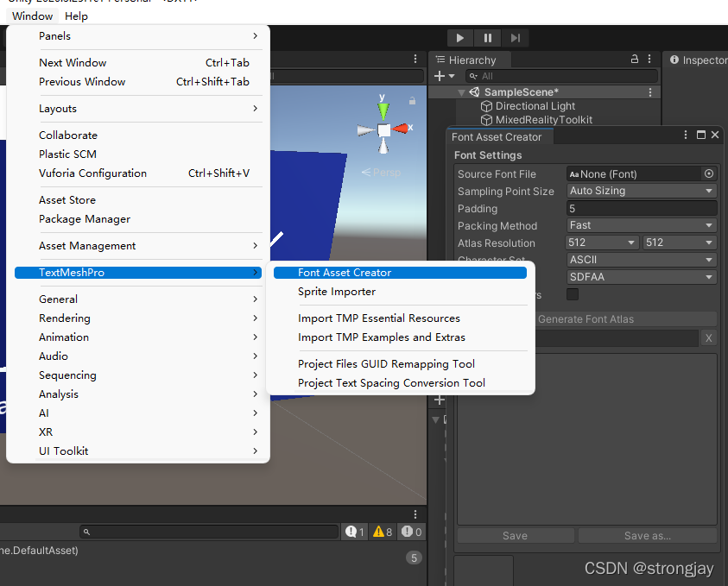Open Font Asset Creator three-dot menu
The height and width of the screenshot is (586, 728).
pyautogui.click(x=686, y=135)
